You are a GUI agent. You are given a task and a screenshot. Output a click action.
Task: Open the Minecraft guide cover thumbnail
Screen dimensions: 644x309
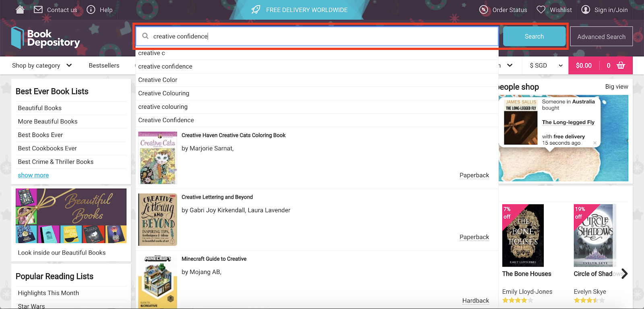point(157,282)
